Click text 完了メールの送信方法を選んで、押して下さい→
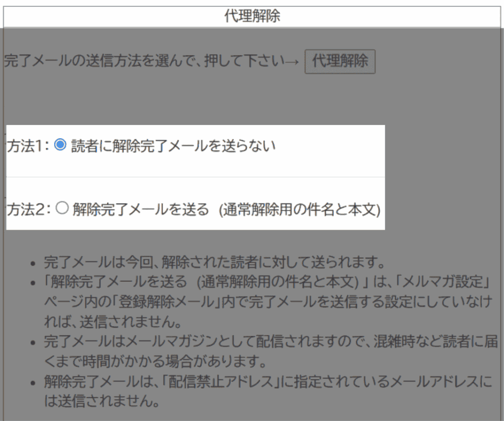The width and height of the screenshot is (504, 421). point(152,60)
